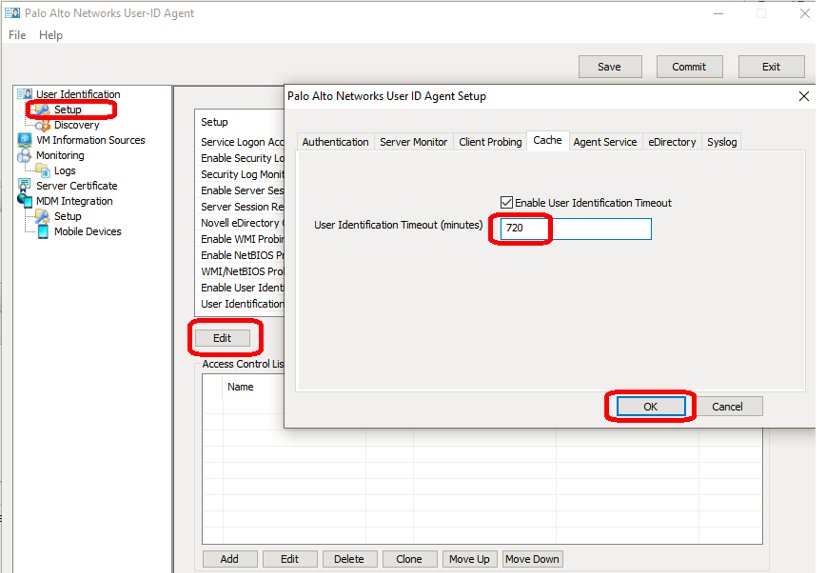Click the Clone button
The height and width of the screenshot is (573, 817).
click(x=409, y=559)
